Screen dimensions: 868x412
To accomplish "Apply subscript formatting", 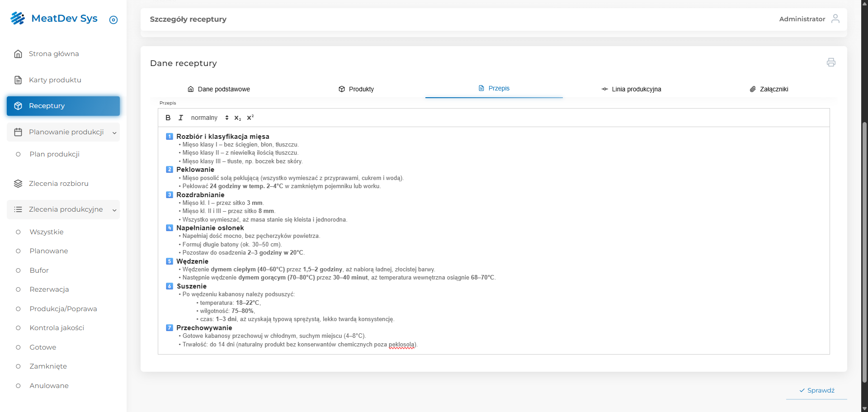I will click(237, 118).
